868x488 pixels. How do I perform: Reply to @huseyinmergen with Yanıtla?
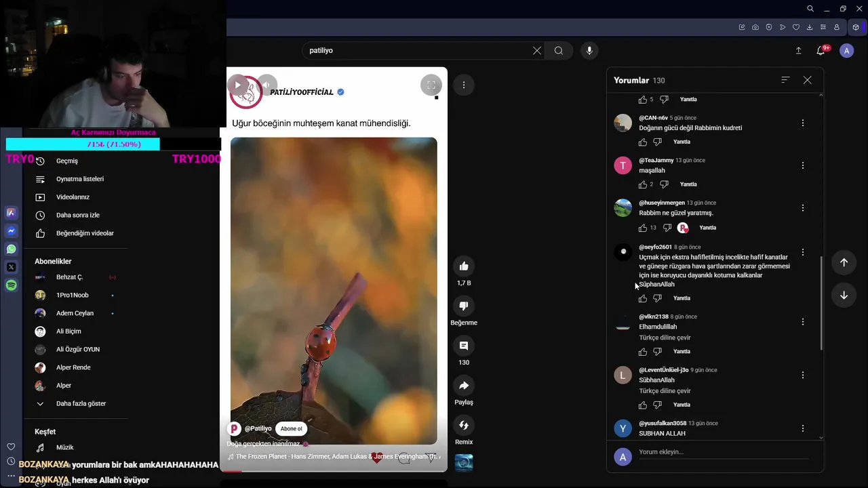coord(707,228)
